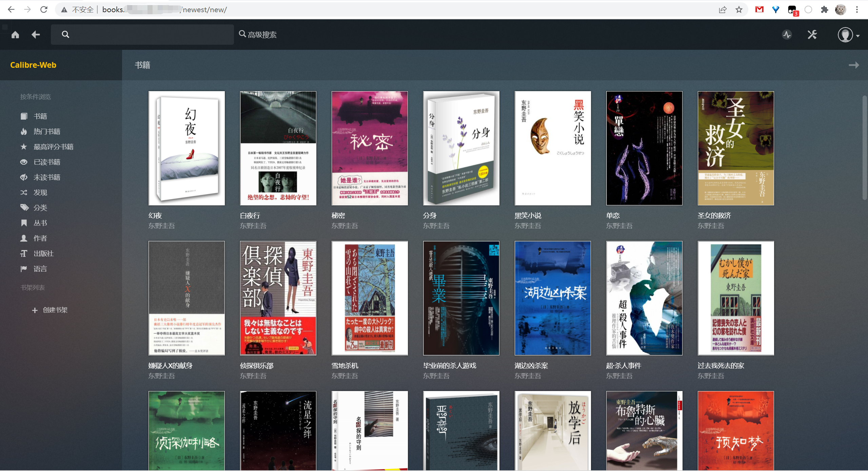Open 分身 book cover
The height and width of the screenshot is (471, 868).
461,148
